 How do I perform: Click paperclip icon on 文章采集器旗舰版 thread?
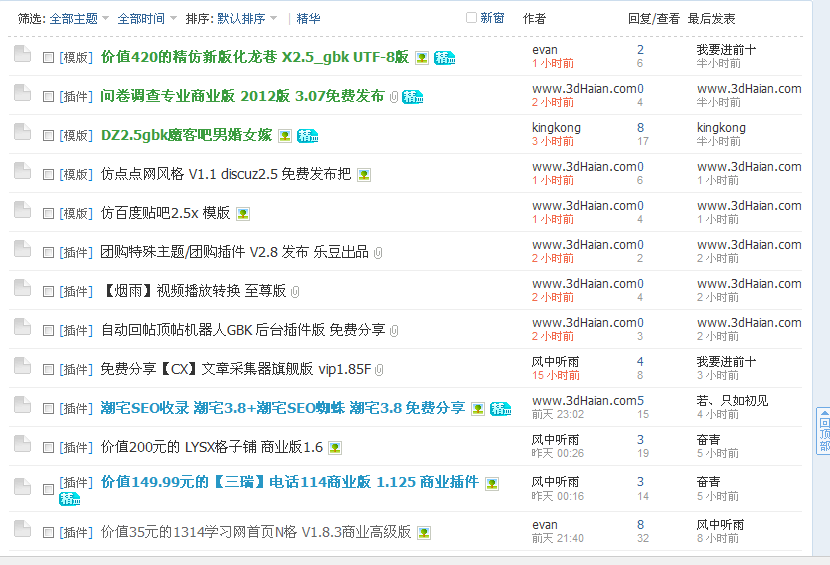point(379,370)
